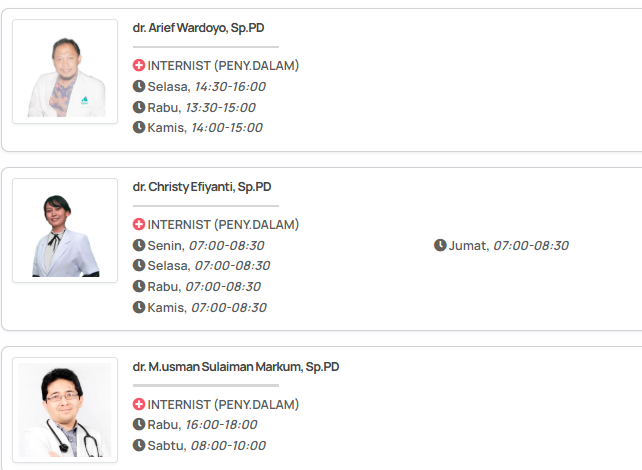Click INTERNIST (PENY.DALAM) label under Arief Wardoyo

[x=223, y=66]
